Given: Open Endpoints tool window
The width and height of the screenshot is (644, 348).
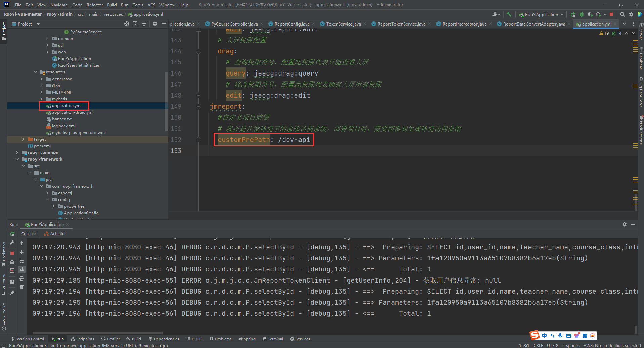Looking at the screenshot, I should (82, 339).
